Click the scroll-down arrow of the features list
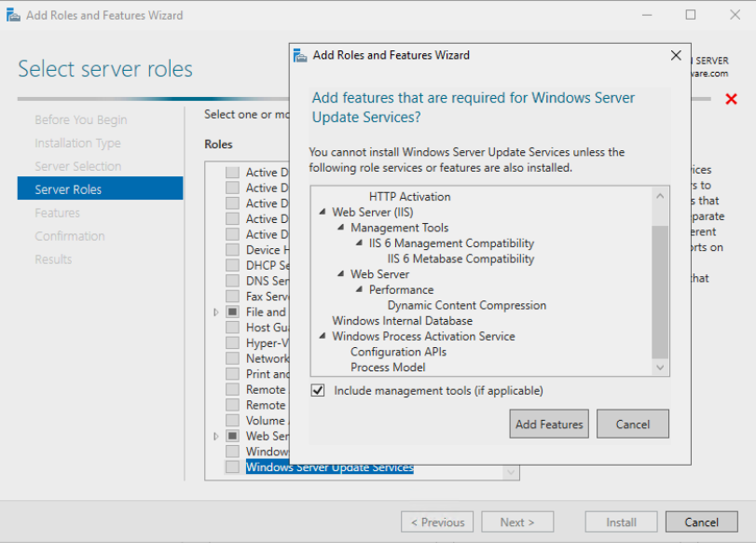Image resolution: width=756 pixels, height=543 pixels. [660, 368]
